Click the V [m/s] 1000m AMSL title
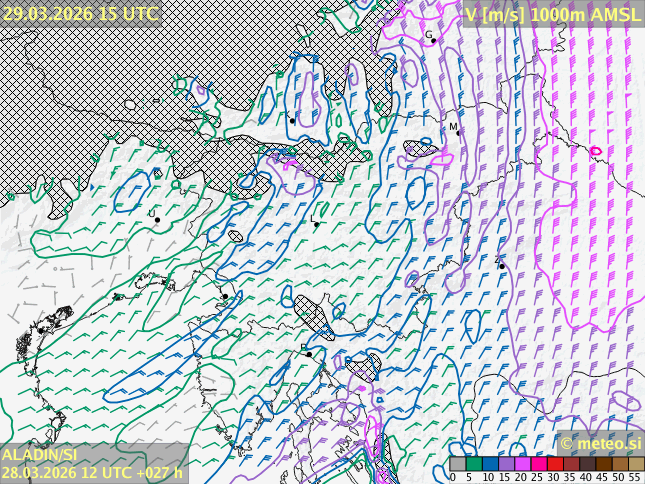 [x=552, y=14]
